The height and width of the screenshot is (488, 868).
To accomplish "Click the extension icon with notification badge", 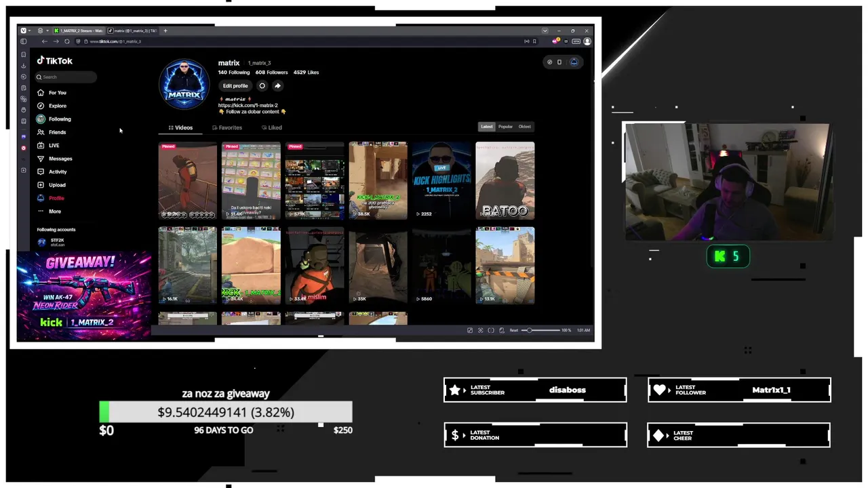I will click(x=556, y=41).
